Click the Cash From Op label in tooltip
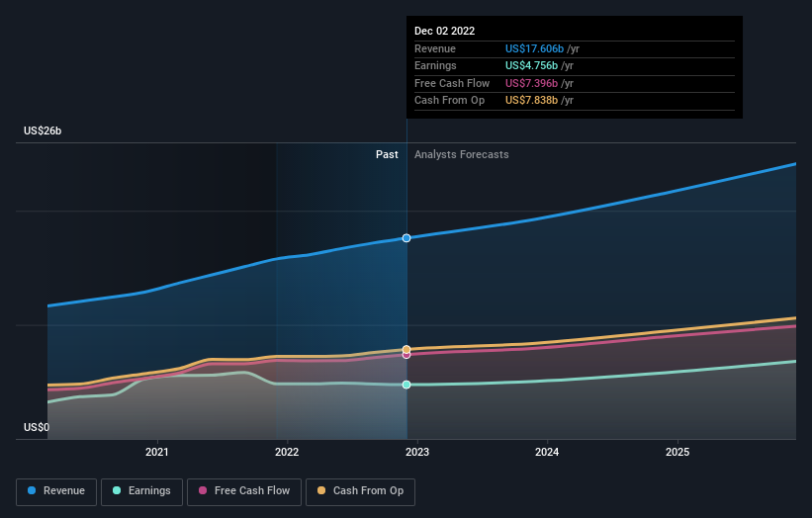Screen dimensions: 812x518 [449, 101]
